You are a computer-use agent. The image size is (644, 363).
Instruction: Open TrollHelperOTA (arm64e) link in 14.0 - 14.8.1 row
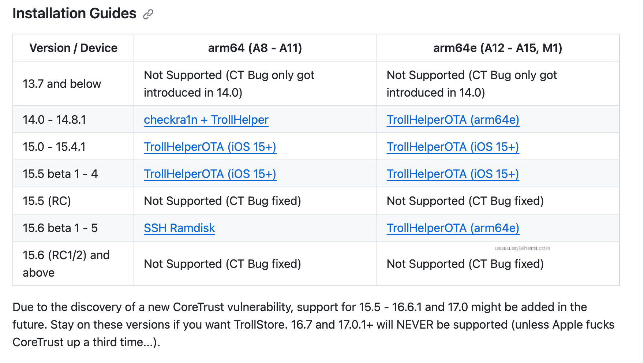(453, 120)
